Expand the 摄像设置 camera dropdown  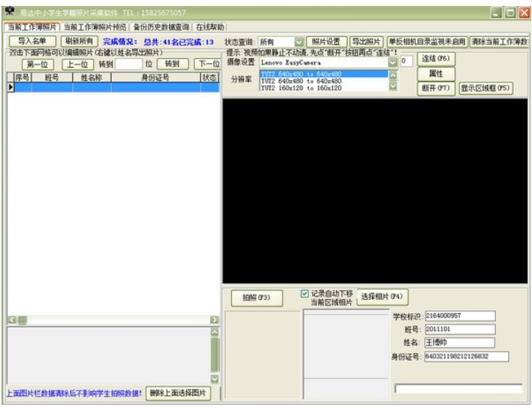tap(392, 62)
